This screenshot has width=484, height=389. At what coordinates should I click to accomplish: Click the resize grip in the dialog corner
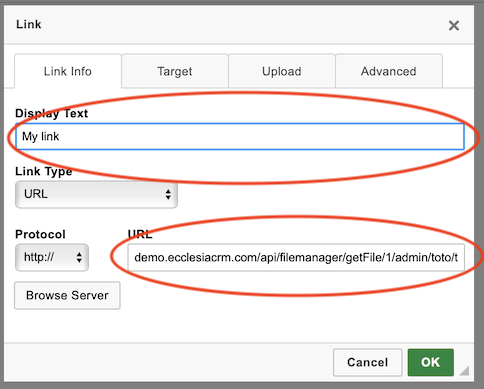coord(464,371)
